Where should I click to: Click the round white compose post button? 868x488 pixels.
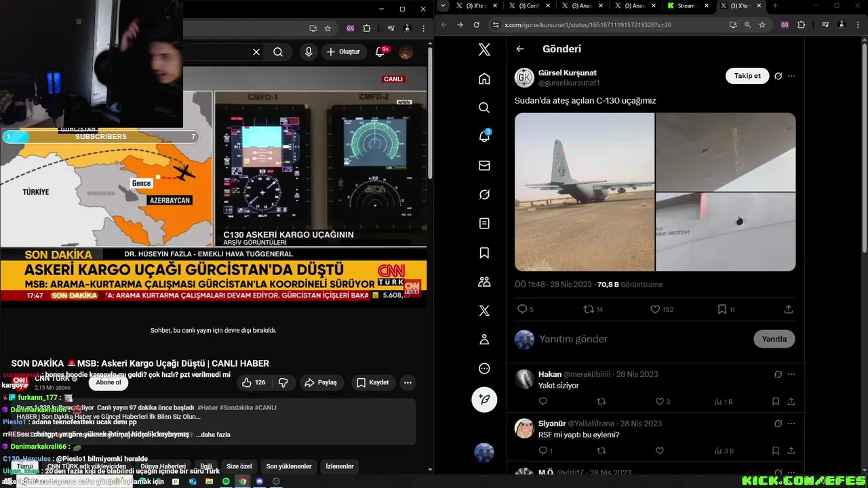point(484,400)
